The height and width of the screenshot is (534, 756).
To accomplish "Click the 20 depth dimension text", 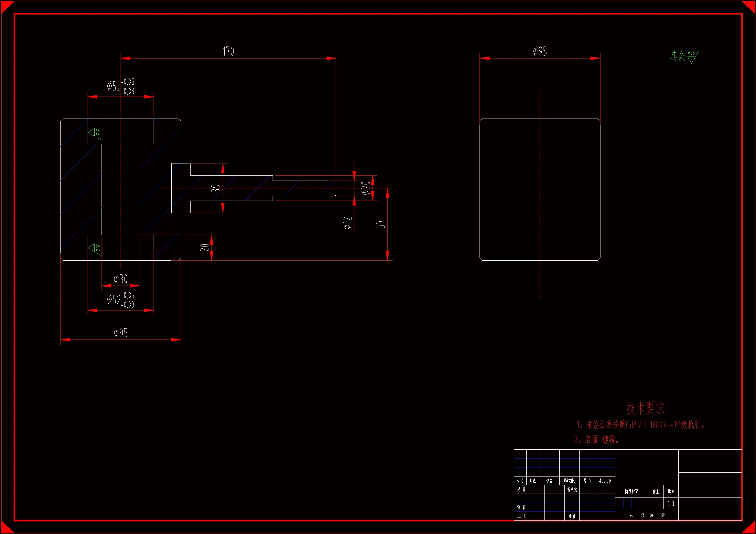I will (x=205, y=247).
